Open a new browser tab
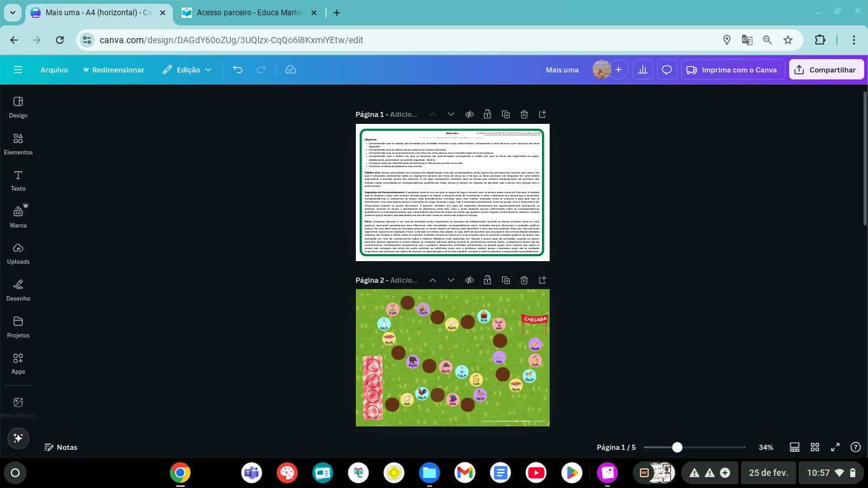This screenshot has width=868, height=488. (337, 13)
